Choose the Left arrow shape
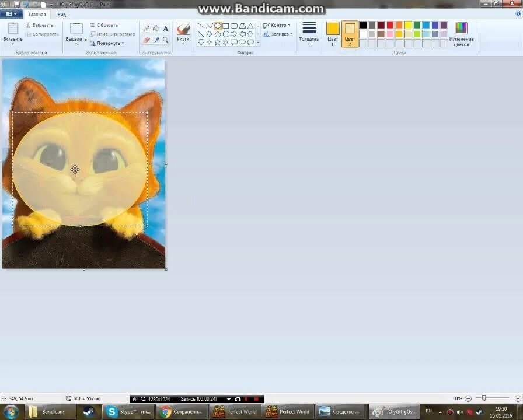This screenshot has width=523, height=420. tap(242, 34)
